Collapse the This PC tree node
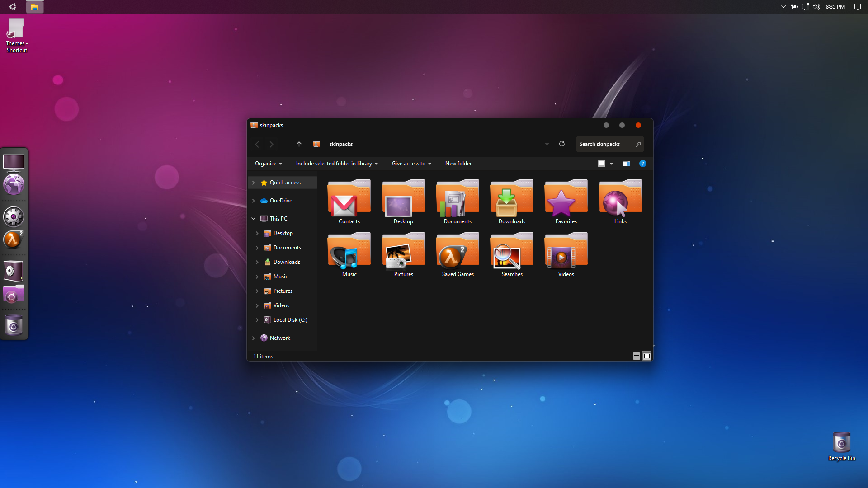 point(254,219)
